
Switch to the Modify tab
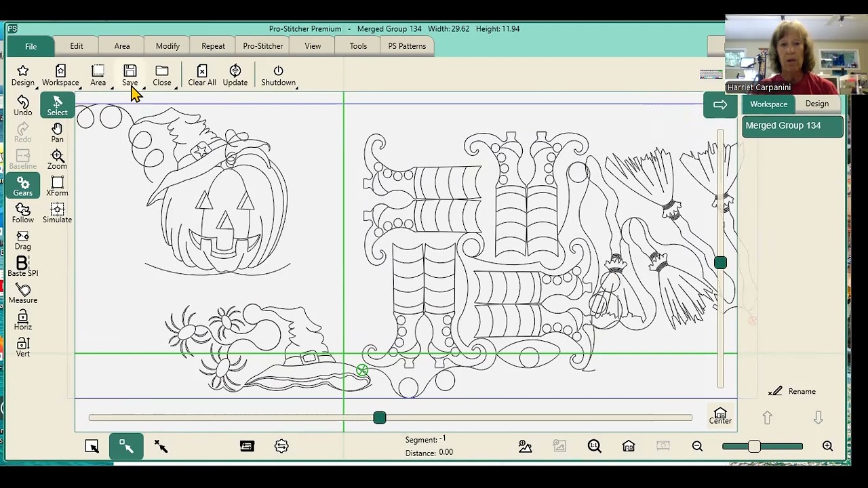167,46
